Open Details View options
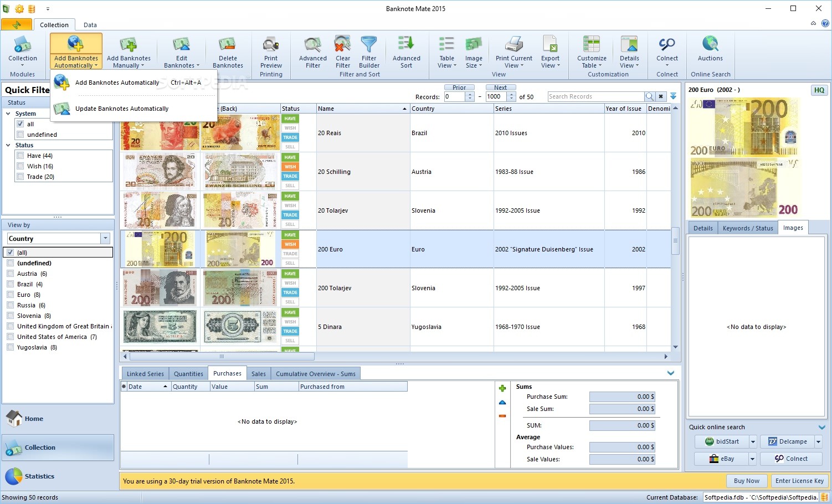Image resolution: width=832 pixels, height=504 pixels. coord(629,52)
